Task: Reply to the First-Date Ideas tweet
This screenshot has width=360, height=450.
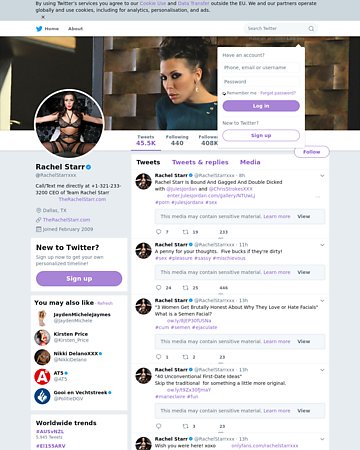Action: tap(159, 426)
